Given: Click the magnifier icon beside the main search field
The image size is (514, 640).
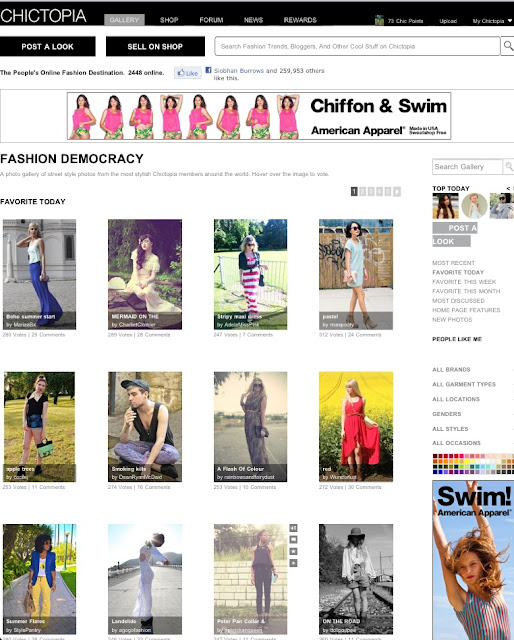Looking at the screenshot, I should [507, 46].
